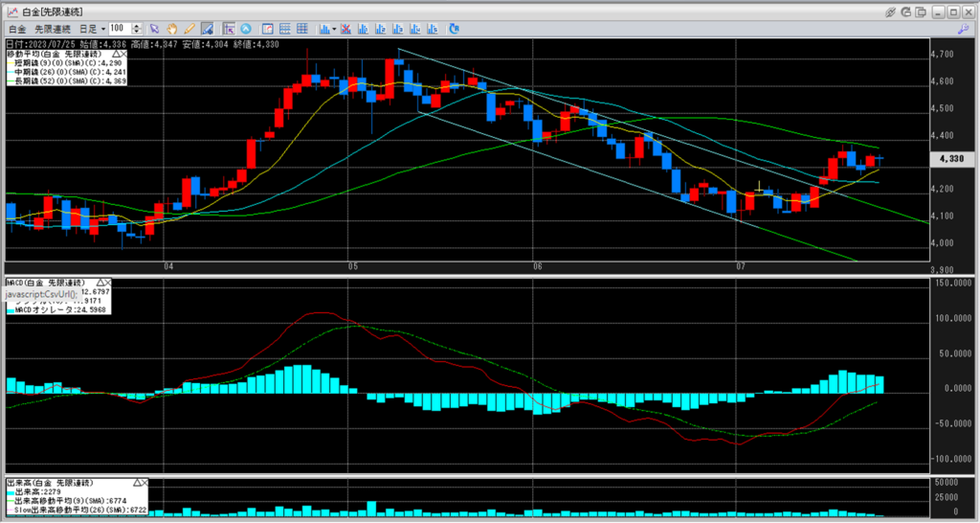
Task: Click the trend line drawing tool
Action: (207, 29)
